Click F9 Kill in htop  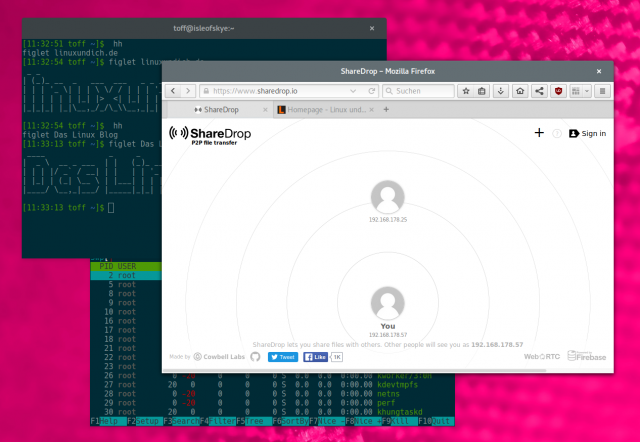[400, 421]
